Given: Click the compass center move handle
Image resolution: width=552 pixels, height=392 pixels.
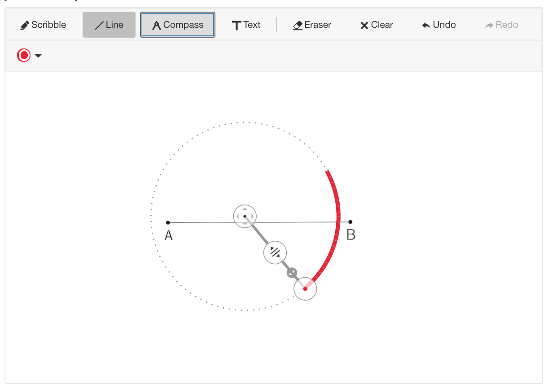Looking at the screenshot, I should click(x=245, y=216).
